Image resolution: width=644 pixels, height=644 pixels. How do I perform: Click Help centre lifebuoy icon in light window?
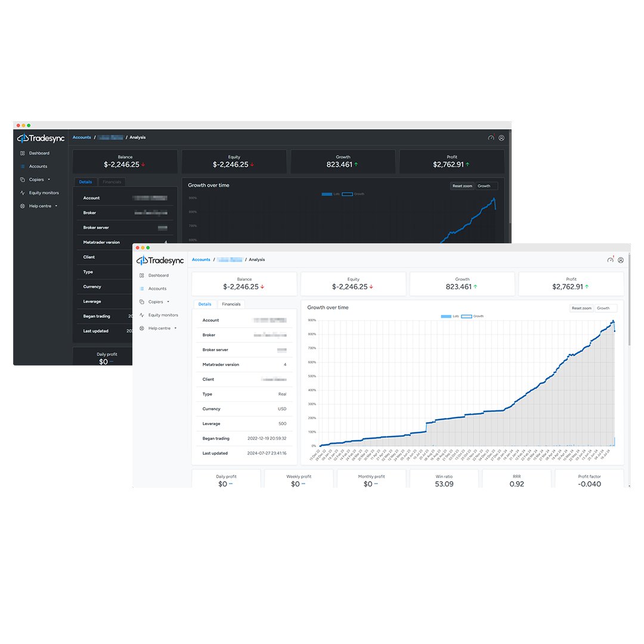(142, 328)
